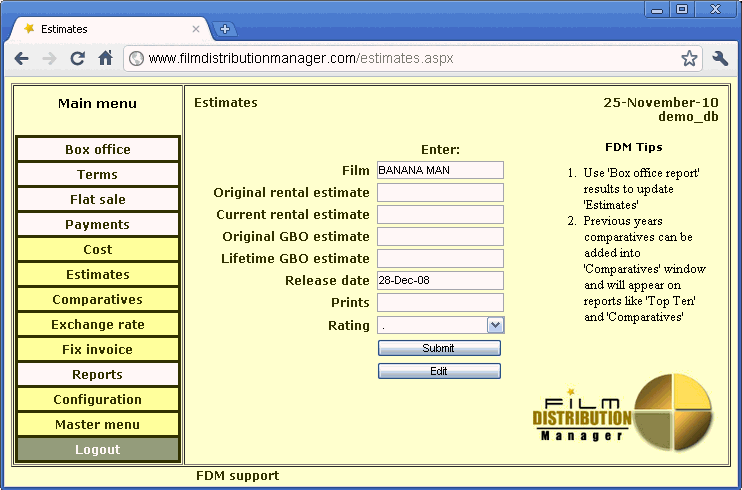Open the Exchange rate menu item

[x=98, y=325]
